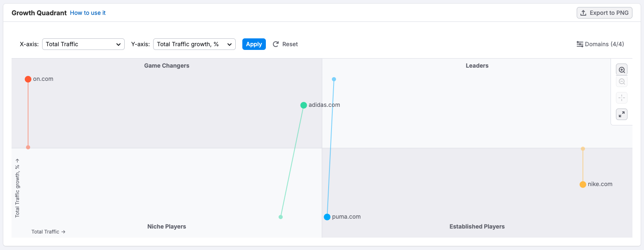Click the Game Changers quadrant label

pos(167,66)
